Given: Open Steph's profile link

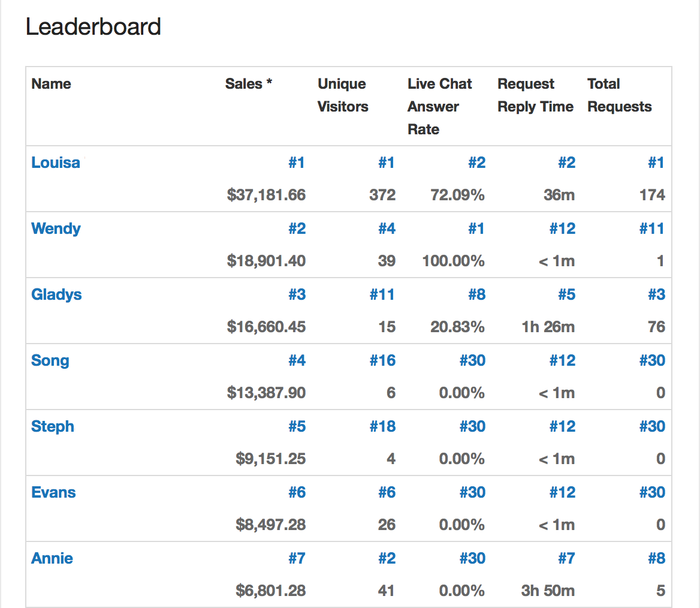Looking at the screenshot, I should (53, 426).
